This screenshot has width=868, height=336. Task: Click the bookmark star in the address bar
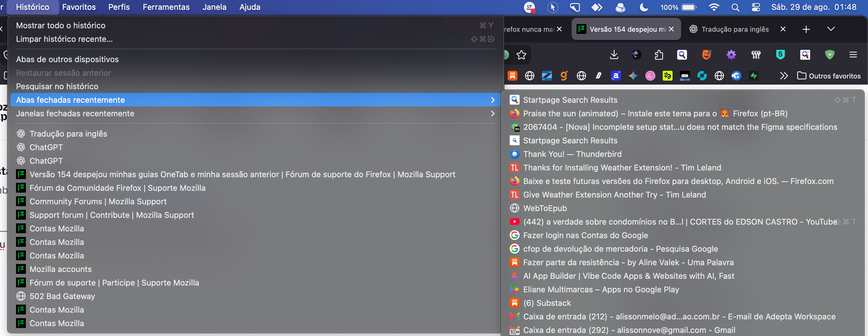pyautogui.click(x=521, y=54)
